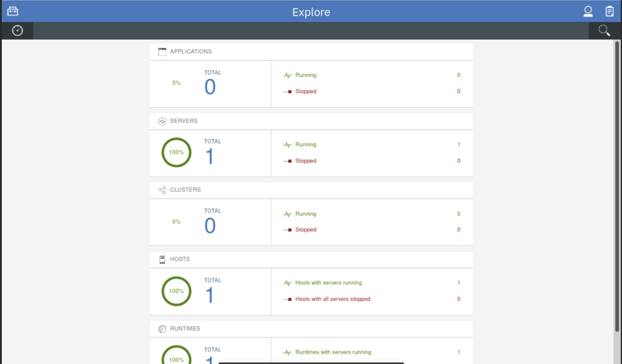Screen dimensions: 622x364
Task: Open Runtimes with servers running
Action: click(x=333, y=352)
